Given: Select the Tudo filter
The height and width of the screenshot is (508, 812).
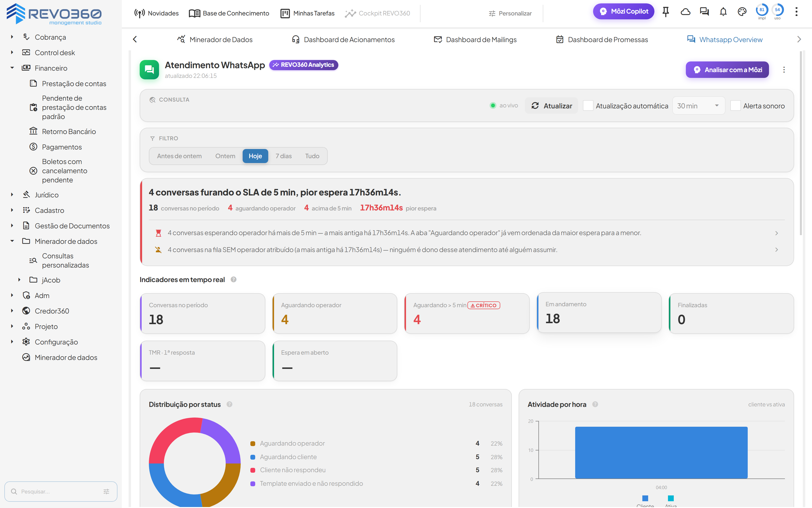Looking at the screenshot, I should pyautogui.click(x=312, y=156).
